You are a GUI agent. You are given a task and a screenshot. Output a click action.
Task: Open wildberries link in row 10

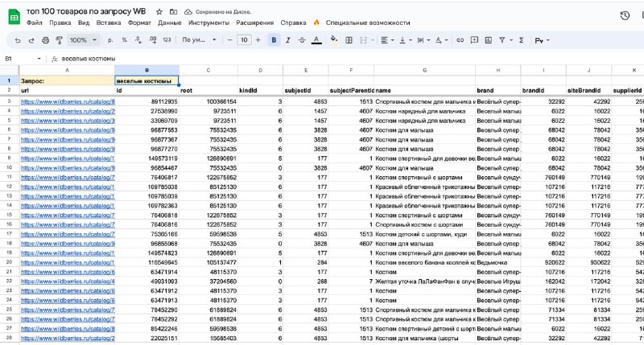(68, 168)
